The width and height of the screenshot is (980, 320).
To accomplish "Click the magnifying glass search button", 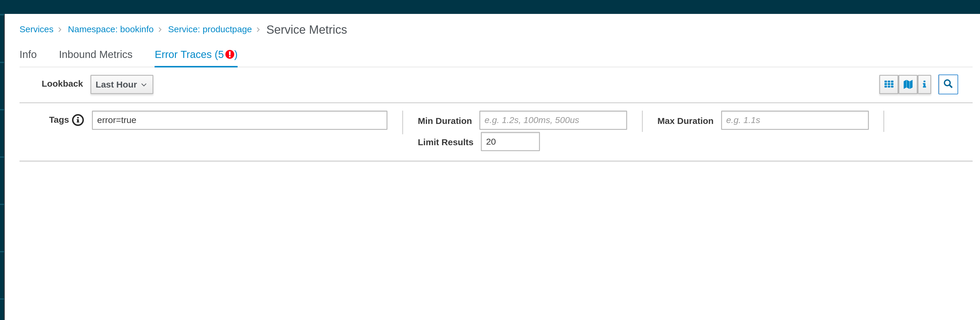I will point(948,84).
